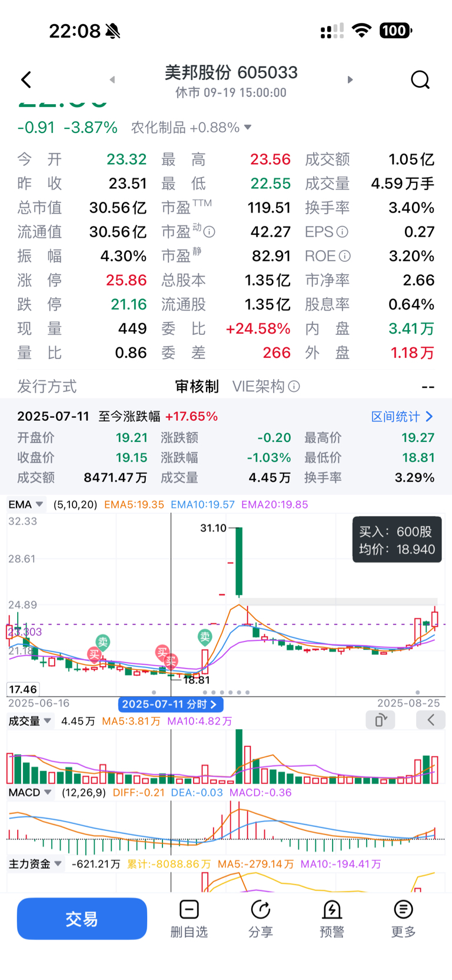This screenshot has width=452, height=980.
Task: Tap 成交额 value 1.05亿
Action: point(411,160)
